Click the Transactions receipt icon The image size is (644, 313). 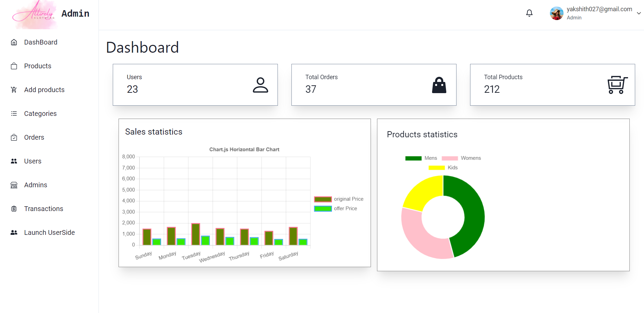[x=14, y=209]
